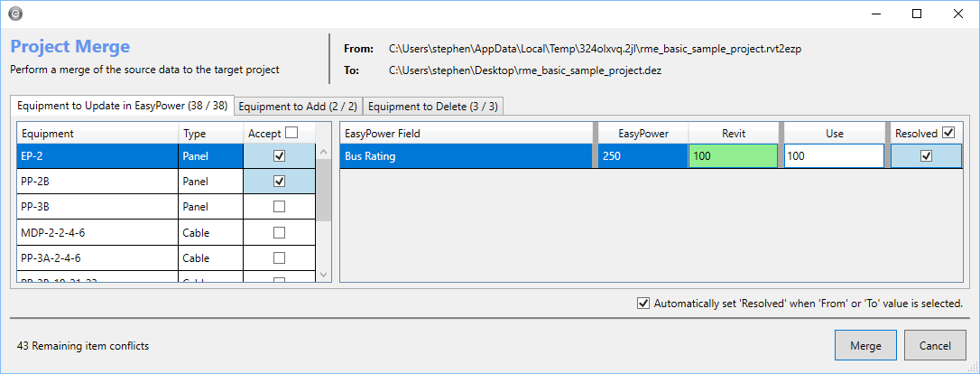The width and height of the screenshot is (980, 374).
Task: Check the Accept box for PP-3B
Action: click(279, 207)
